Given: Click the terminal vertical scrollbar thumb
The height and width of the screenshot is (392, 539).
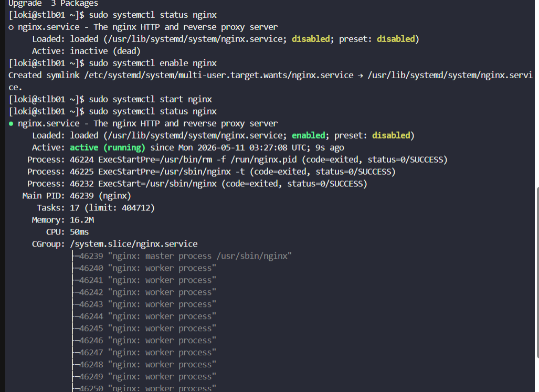Looking at the screenshot, I should coord(537,272).
